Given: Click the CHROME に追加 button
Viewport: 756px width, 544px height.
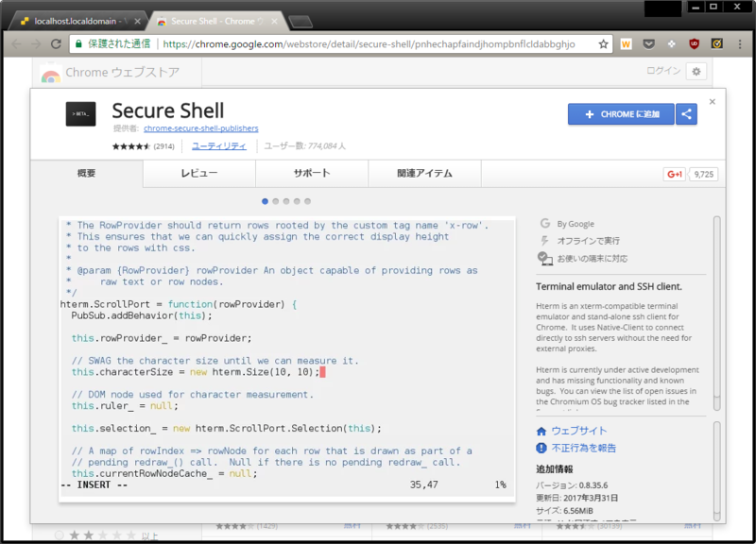Looking at the screenshot, I should click(621, 114).
